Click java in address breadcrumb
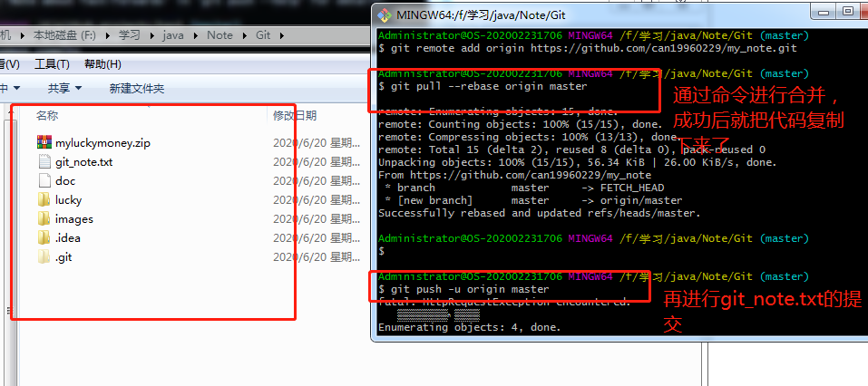Viewport: 868px width, 386px height. (x=173, y=35)
